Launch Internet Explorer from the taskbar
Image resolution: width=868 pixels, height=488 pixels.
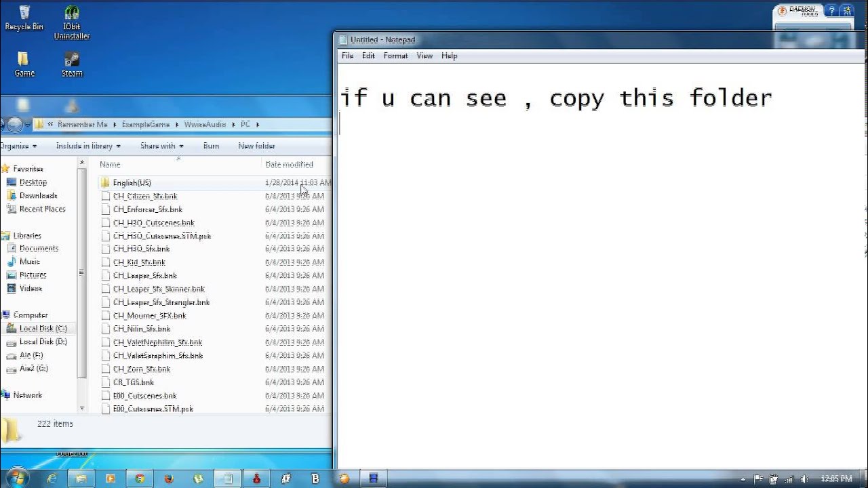(x=52, y=479)
